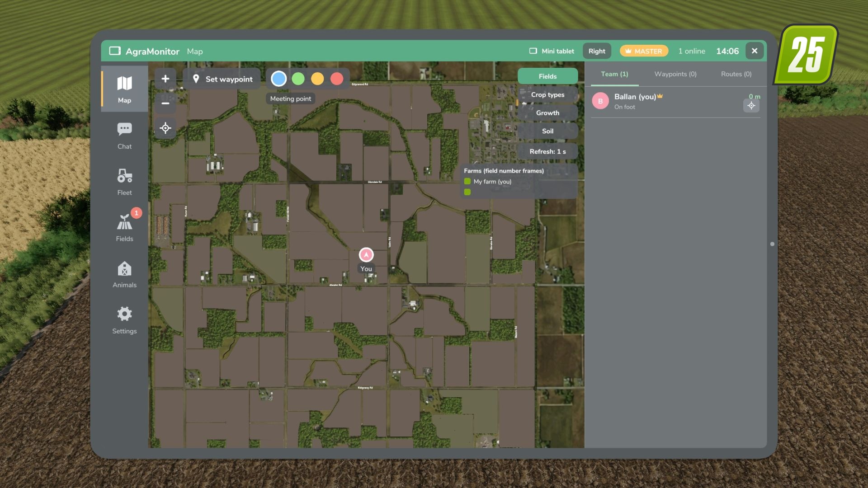This screenshot has height=488, width=868.
Task: Click the Meeting point tooltip label
Action: [x=291, y=99]
